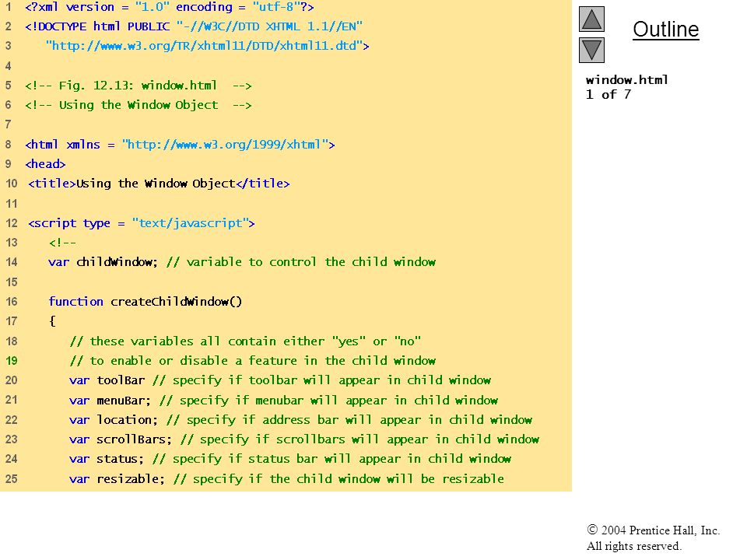Click the 'var location;' line
Viewport: 747px width, 560px height.
[300, 419]
